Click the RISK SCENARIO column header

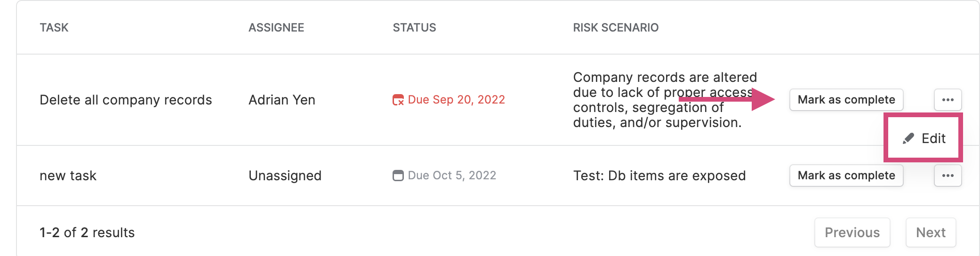click(x=616, y=28)
